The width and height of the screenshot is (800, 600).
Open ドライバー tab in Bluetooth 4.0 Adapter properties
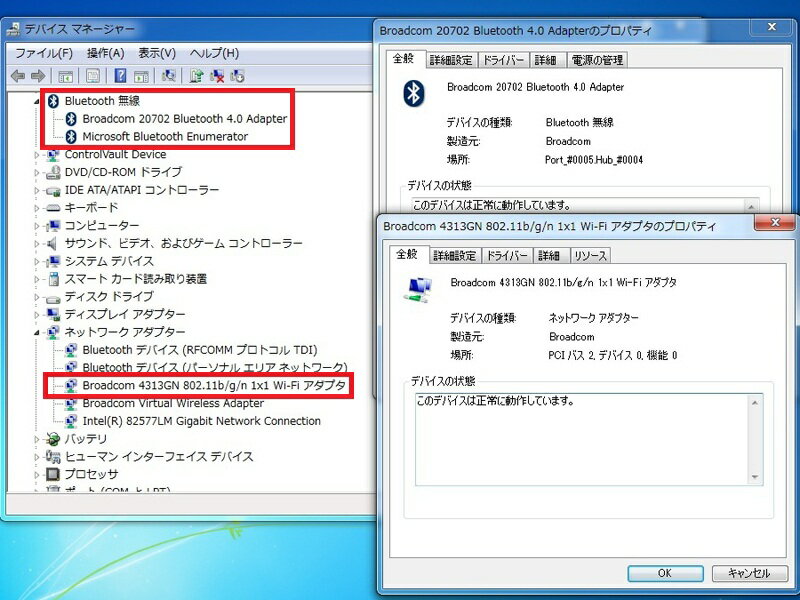504,60
